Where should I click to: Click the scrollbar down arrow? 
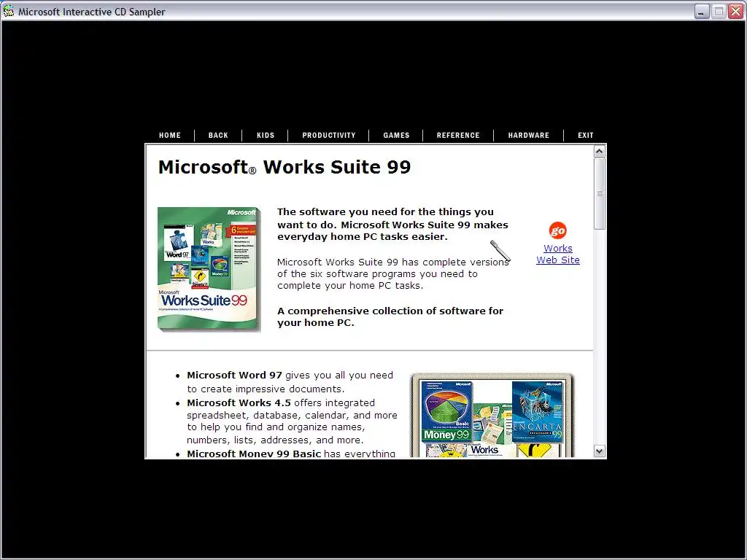point(600,451)
